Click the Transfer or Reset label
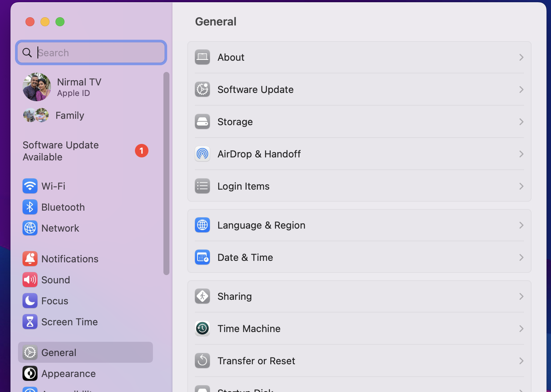 coord(256,361)
